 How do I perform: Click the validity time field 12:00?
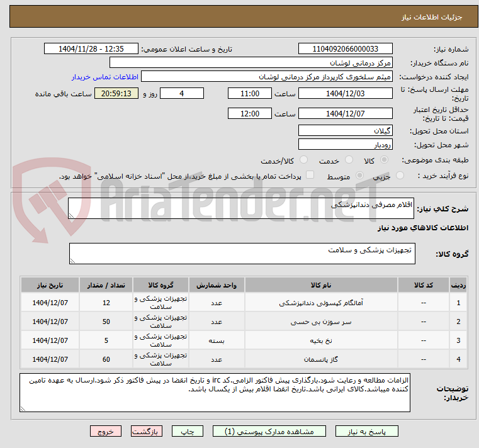(250, 114)
